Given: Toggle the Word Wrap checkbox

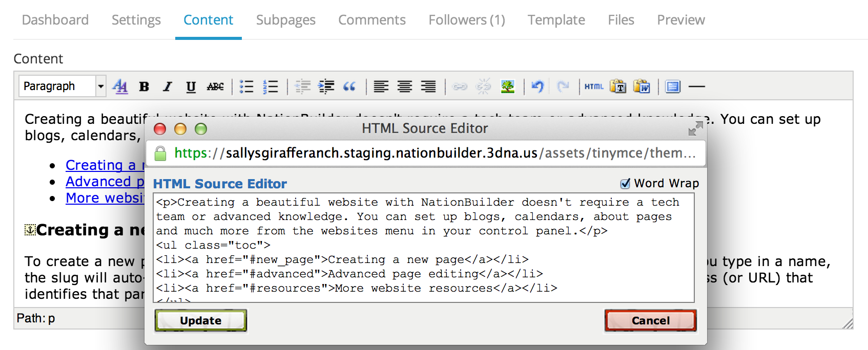Looking at the screenshot, I should (x=625, y=183).
